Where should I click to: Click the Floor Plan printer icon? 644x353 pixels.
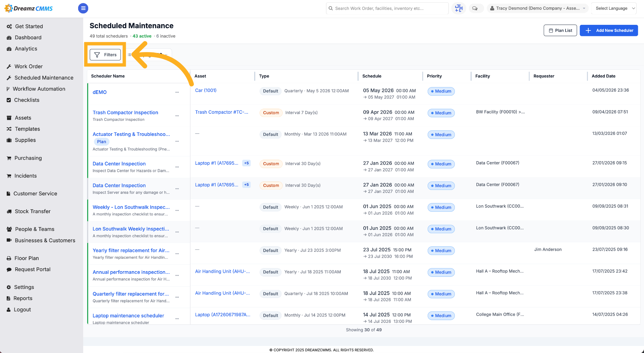point(9,258)
